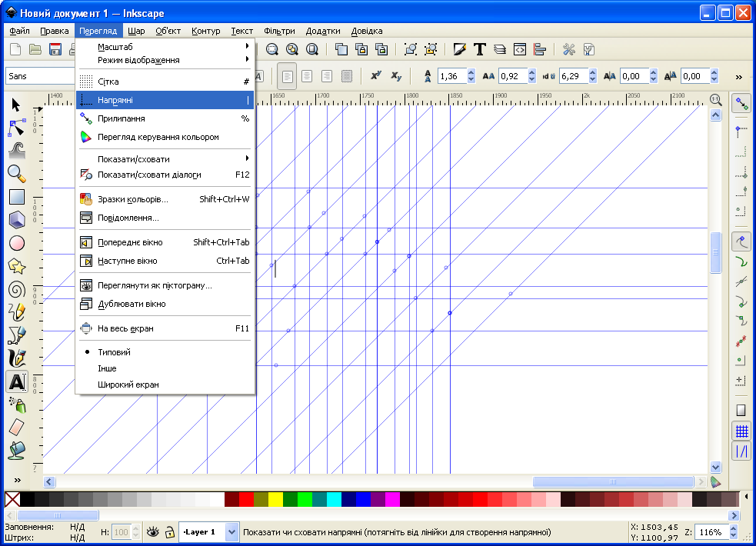Select the Ellipse tool

point(16,243)
